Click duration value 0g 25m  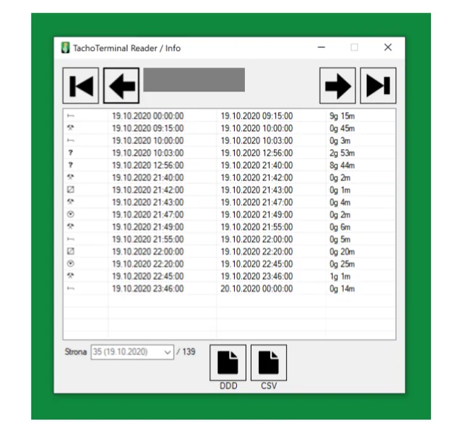coord(342,264)
